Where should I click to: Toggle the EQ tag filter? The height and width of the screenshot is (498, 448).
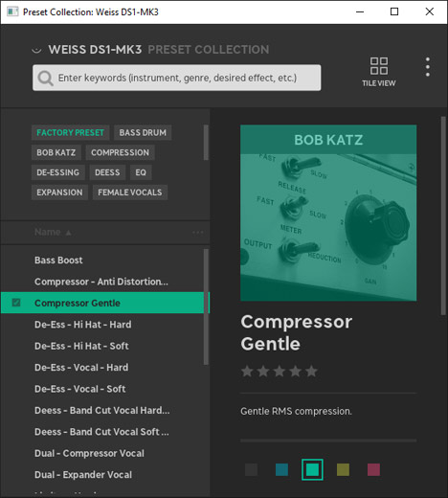pos(141,172)
